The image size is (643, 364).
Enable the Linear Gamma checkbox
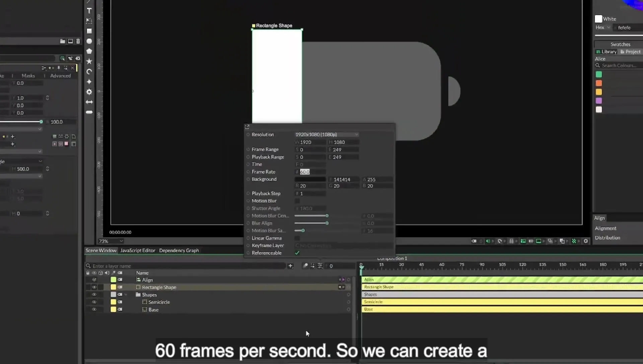coord(297,238)
